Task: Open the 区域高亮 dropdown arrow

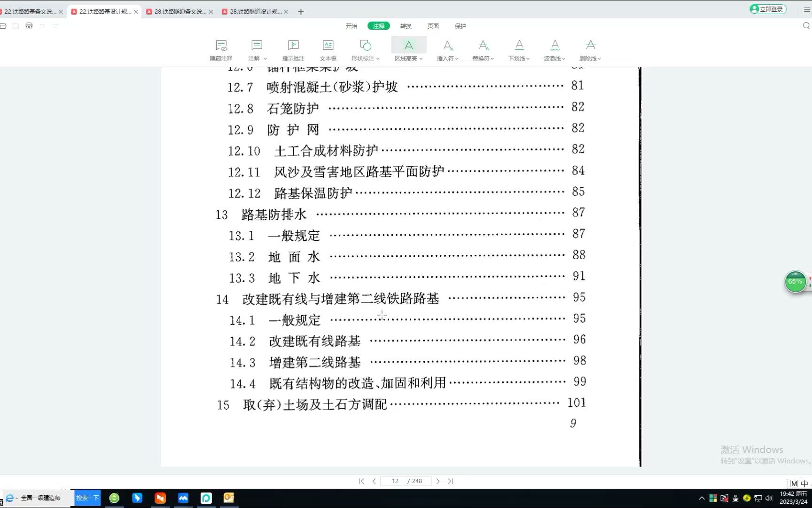Action: coord(421,59)
